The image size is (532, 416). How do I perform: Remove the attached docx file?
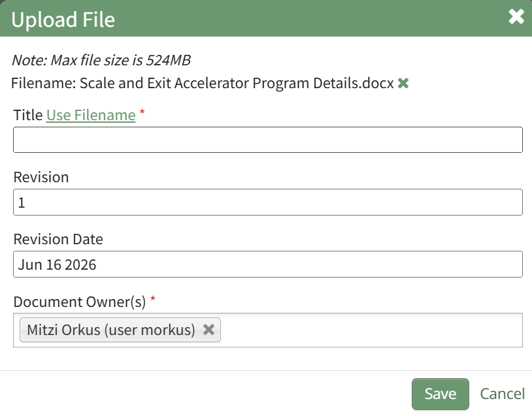(x=403, y=83)
